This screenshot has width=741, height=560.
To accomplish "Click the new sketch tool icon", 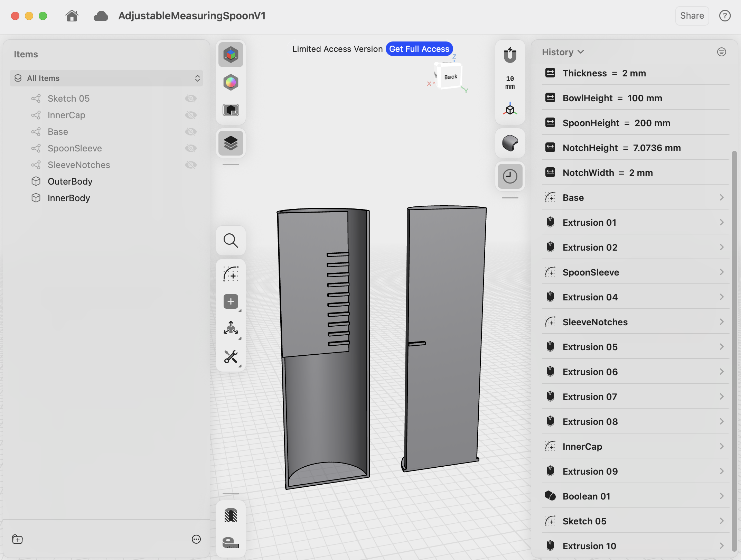I will coord(231,274).
